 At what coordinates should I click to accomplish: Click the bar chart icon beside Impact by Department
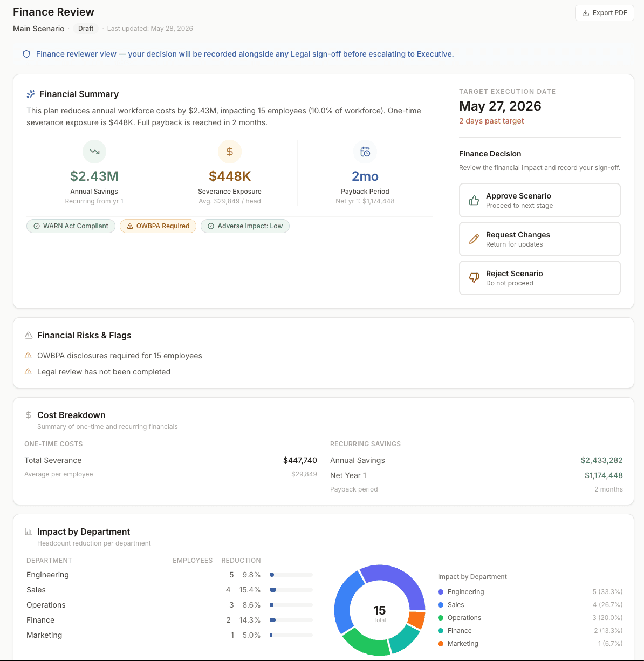coord(29,531)
